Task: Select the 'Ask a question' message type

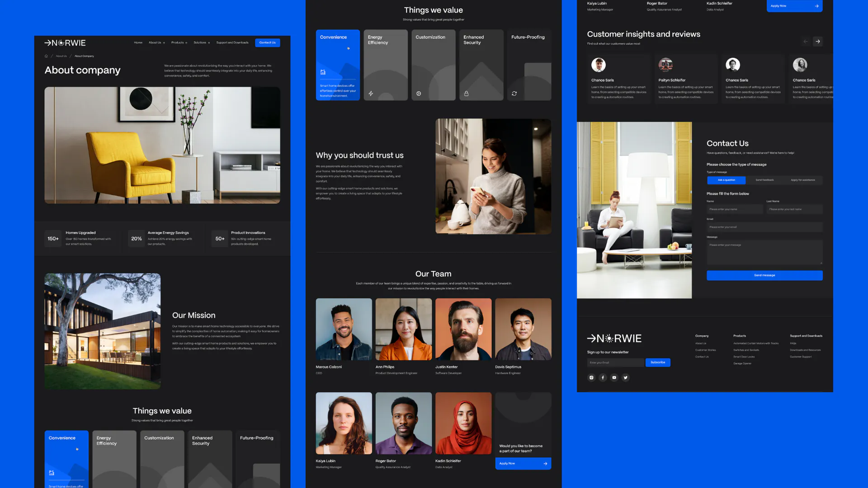Action: (x=726, y=180)
